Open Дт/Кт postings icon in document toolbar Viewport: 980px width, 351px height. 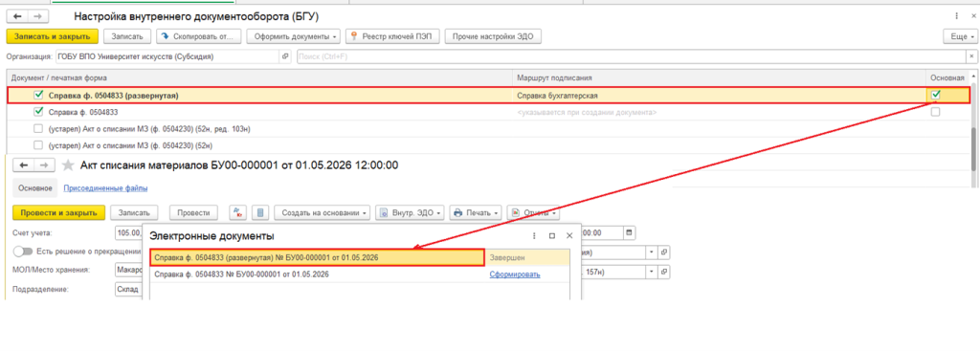pyautogui.click(x=238, y=213)
